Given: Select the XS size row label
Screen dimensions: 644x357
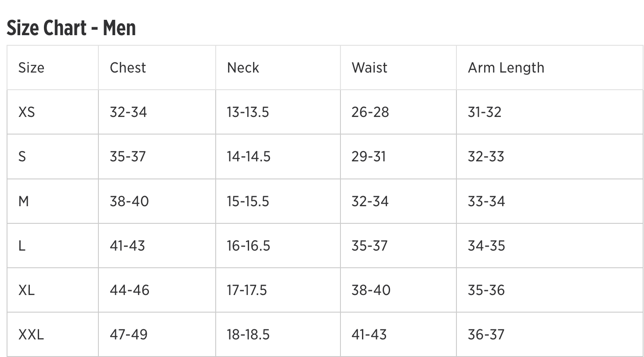Looking at the screenshot, I should pyautogui.click(x=26, y=112).
